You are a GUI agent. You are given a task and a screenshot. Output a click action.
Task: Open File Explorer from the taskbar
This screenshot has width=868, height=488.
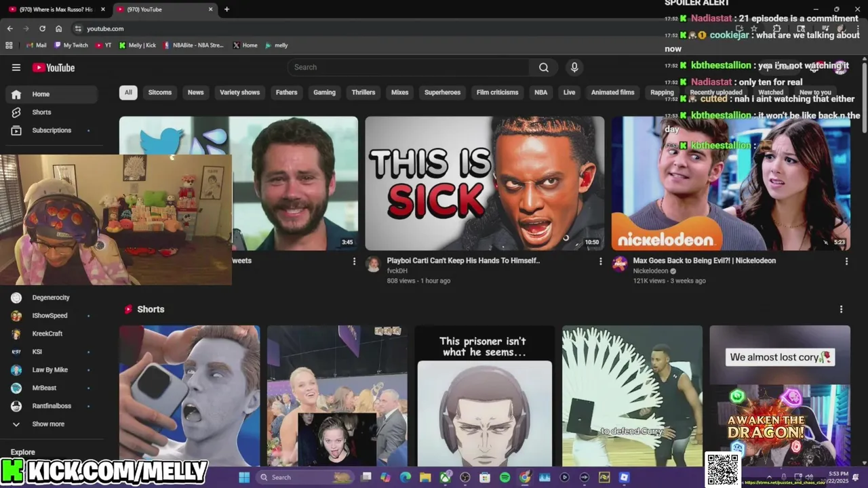pos(425,477)
